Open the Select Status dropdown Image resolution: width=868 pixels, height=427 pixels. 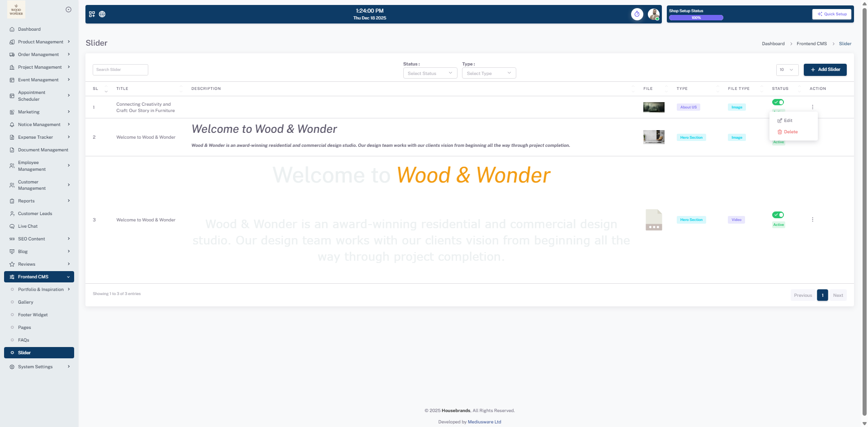[x=430, y=73]
